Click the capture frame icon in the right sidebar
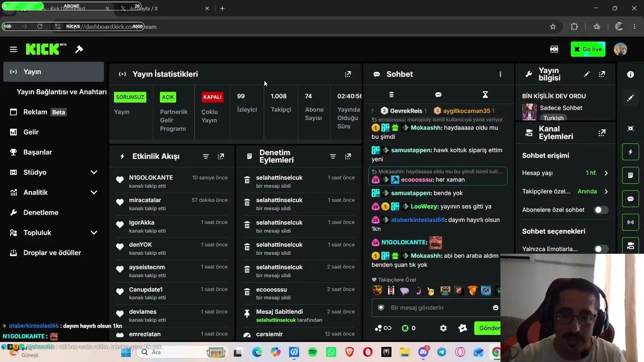 (630, 128)
